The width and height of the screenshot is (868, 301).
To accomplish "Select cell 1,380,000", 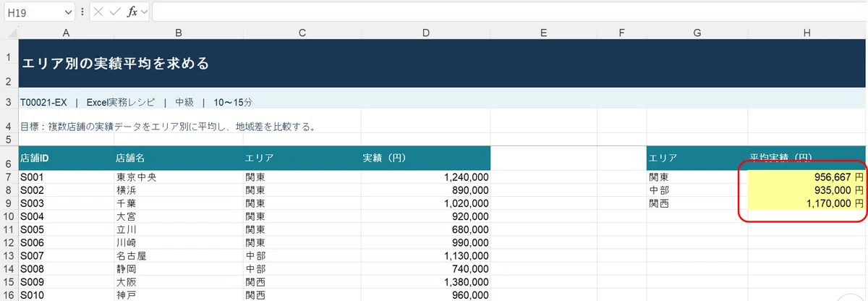I will click(425, 282).
